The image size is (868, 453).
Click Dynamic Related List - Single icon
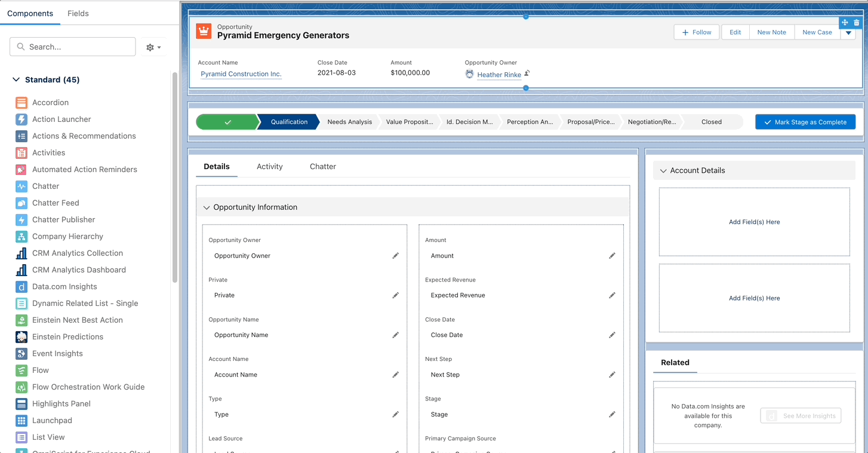pyautogui.click(x=21, y=304)
